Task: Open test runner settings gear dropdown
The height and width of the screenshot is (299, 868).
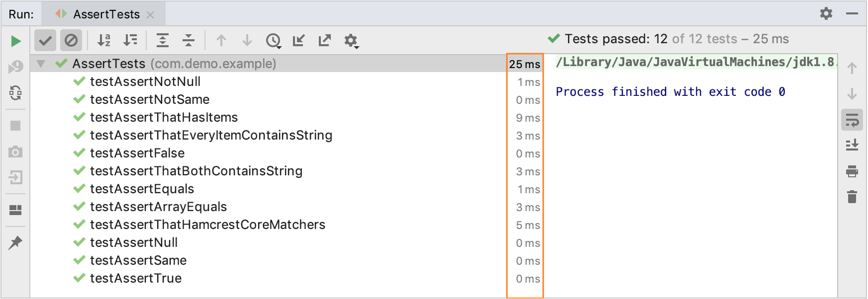Action: click(x=351, y=41)
